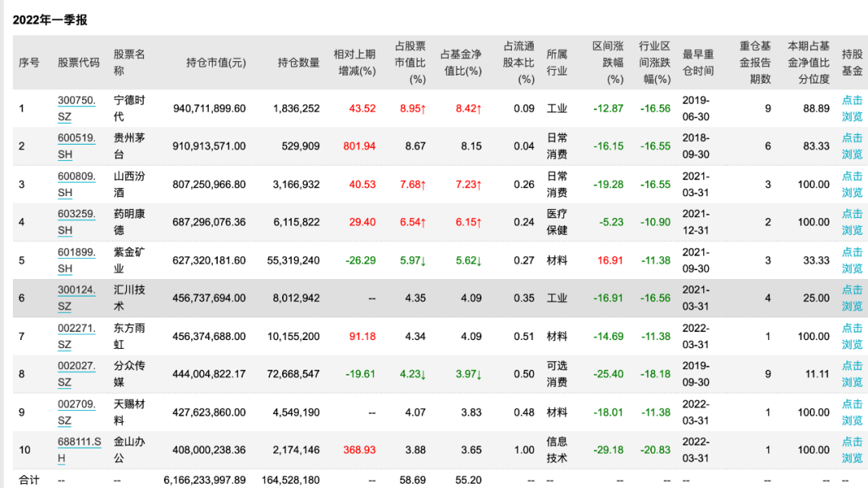Click the 占基金净值比(%) column header
868x488 pixels.
pyautogui.click(x=461, y=63)
